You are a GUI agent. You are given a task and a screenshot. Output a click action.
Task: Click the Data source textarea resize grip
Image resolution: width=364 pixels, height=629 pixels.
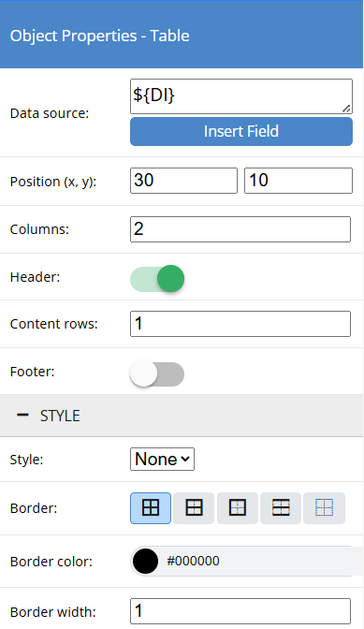347,109
